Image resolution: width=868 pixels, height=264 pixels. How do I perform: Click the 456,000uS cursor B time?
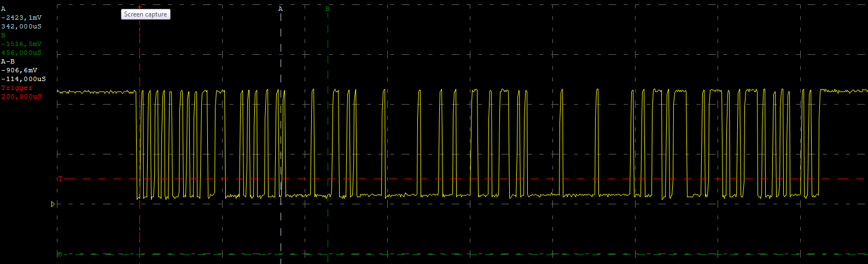[x=21, y=53]
